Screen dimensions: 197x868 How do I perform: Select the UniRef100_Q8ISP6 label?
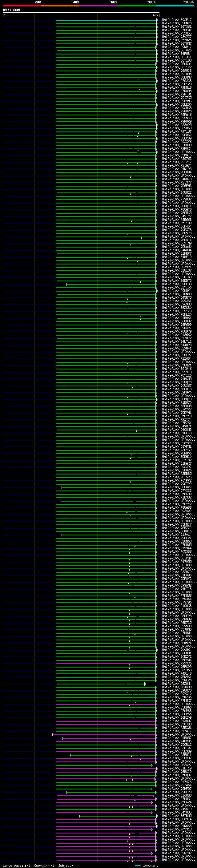point(177,477)
